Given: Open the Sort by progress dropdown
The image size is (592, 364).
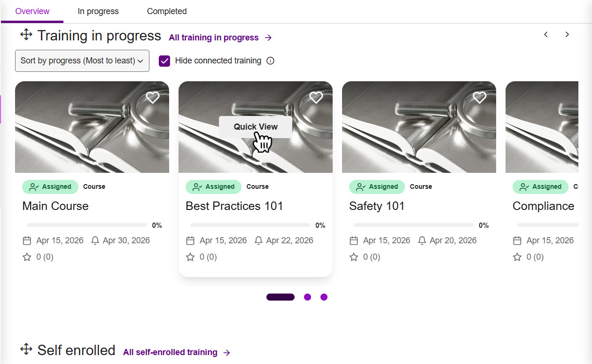Looking at the screenshot, I should point(82,61).
